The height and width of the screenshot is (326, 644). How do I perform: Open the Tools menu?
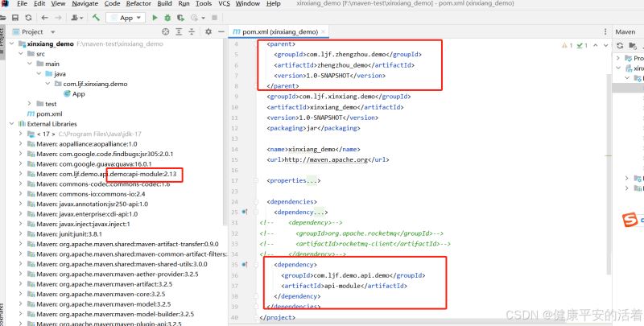click(x=204, y=4)
